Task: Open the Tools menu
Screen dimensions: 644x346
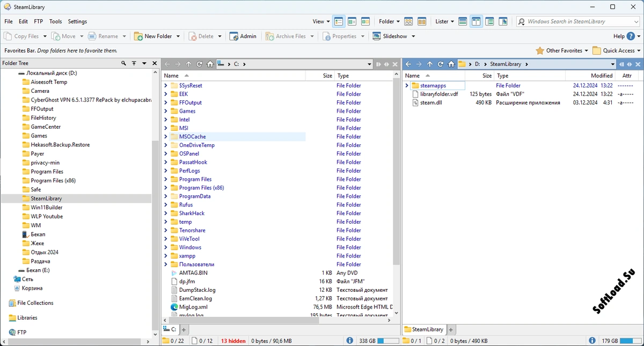Action: (x=56, y=21)
